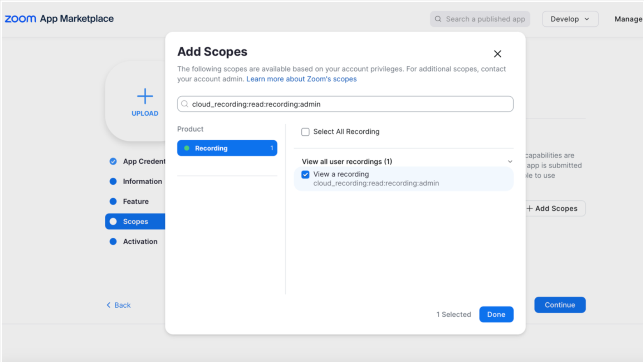
Task: Go to the Feature step
Action: (136, 202)
